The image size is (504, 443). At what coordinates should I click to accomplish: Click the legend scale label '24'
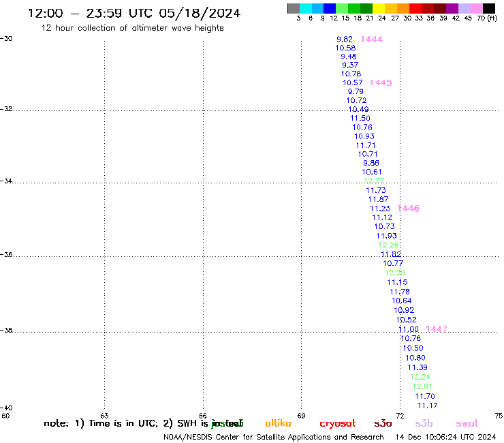(x=382, y=18)
